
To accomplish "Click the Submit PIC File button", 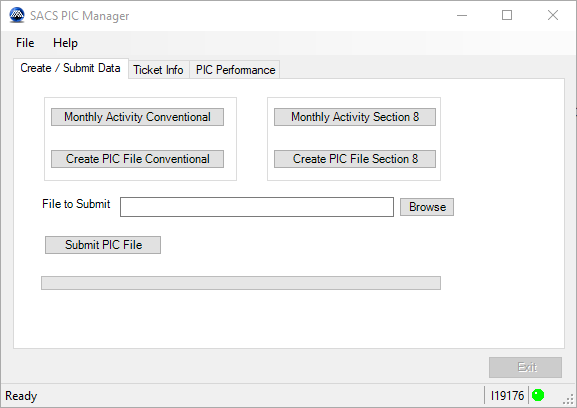I will pos(103,245).
